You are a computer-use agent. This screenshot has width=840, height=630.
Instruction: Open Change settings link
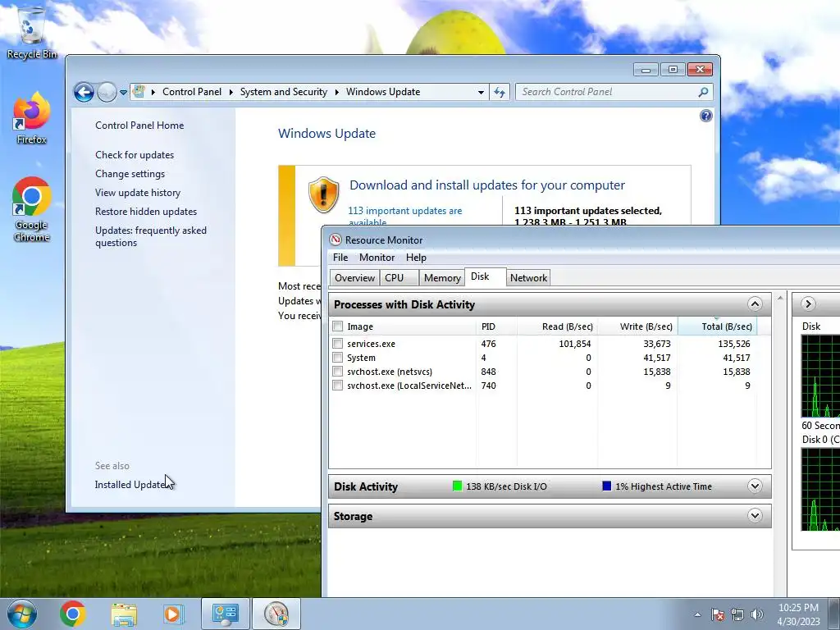tap(130, 174)
